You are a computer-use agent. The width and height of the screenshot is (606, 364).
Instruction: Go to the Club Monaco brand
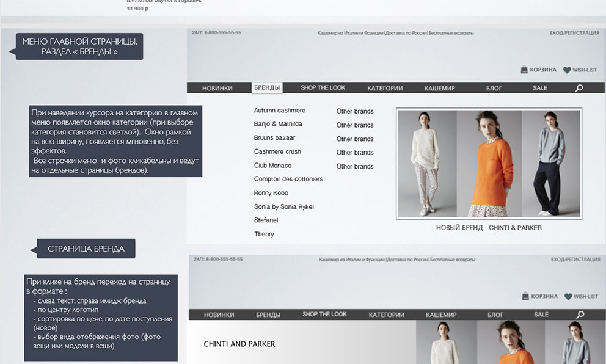tap(273, 166)
